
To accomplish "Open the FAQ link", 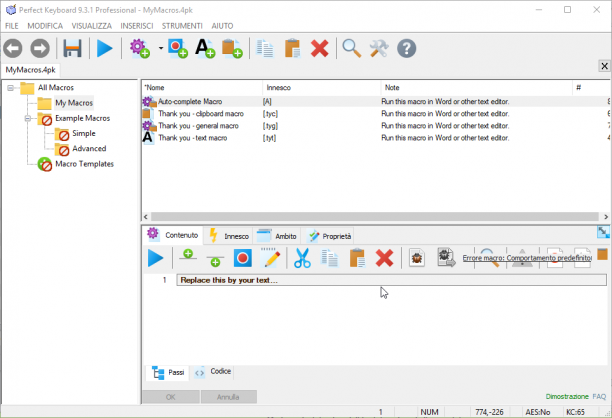I will (599, 397).
